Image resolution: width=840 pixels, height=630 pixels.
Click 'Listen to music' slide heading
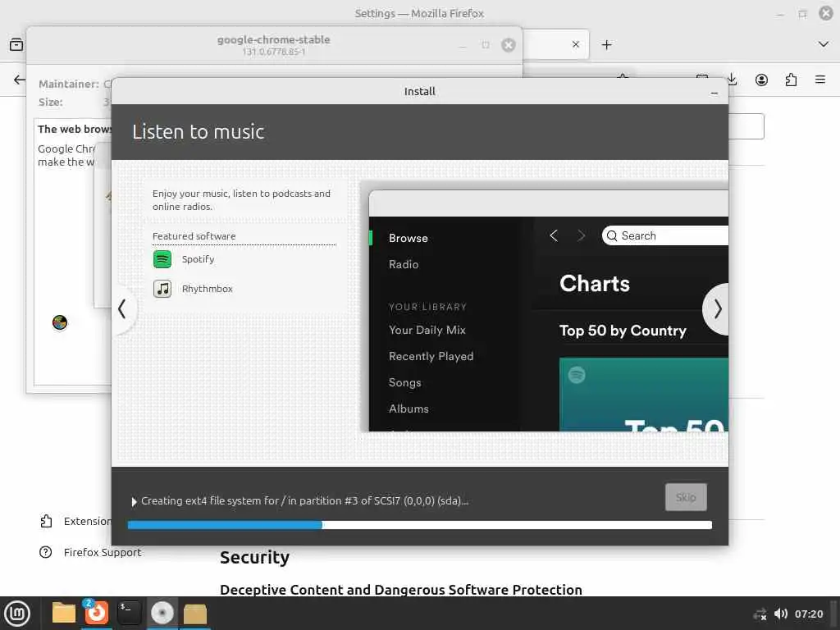pos(199,132)
